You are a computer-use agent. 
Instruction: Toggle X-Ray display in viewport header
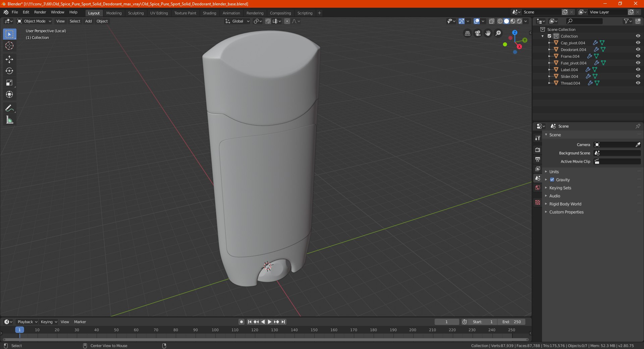(491, 21)
